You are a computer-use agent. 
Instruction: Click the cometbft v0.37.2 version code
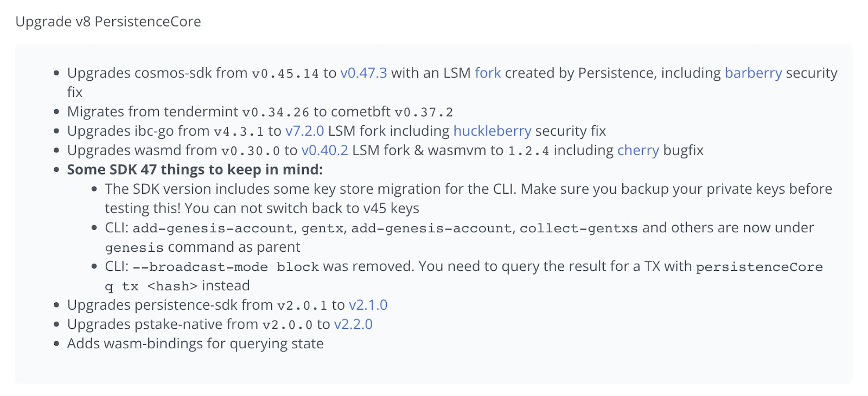pyautogui.click(x=424, y=112)
